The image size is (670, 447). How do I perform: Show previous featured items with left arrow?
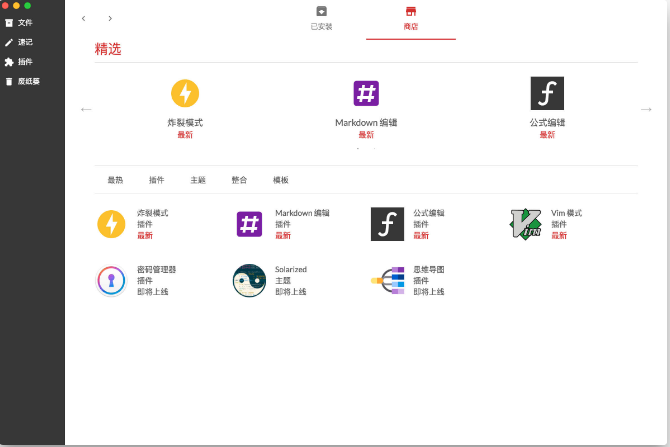[86, 109]
